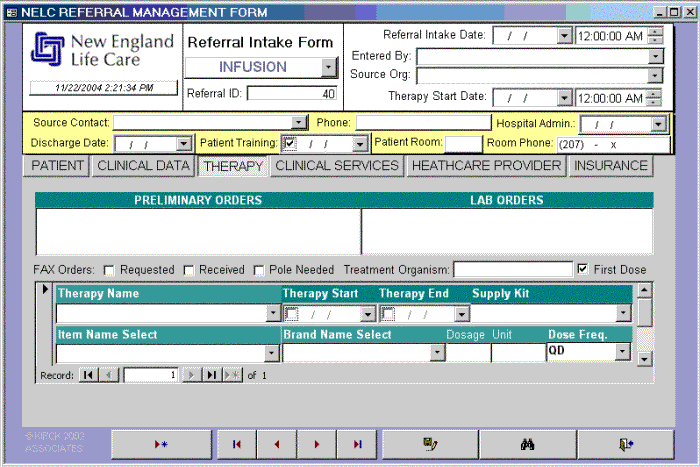700x467 pixels.
Task: Click in the Phone field
Action: (x=423, y=122)
